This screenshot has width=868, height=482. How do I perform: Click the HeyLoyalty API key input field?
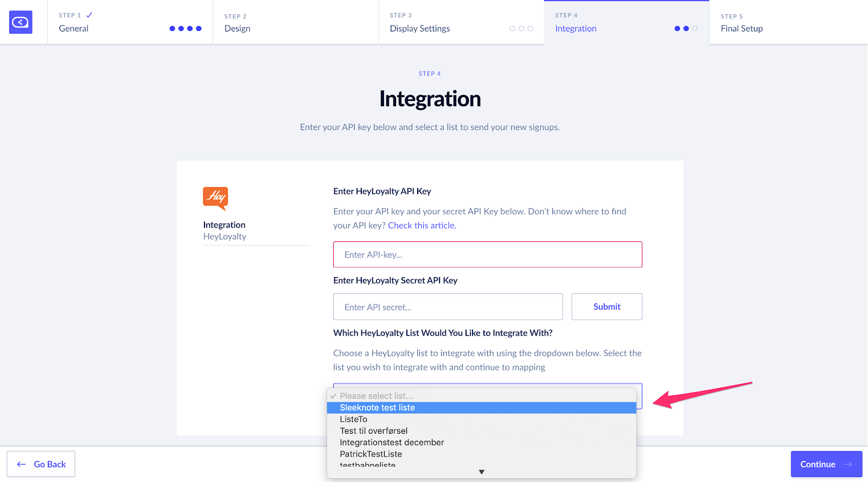488,254
